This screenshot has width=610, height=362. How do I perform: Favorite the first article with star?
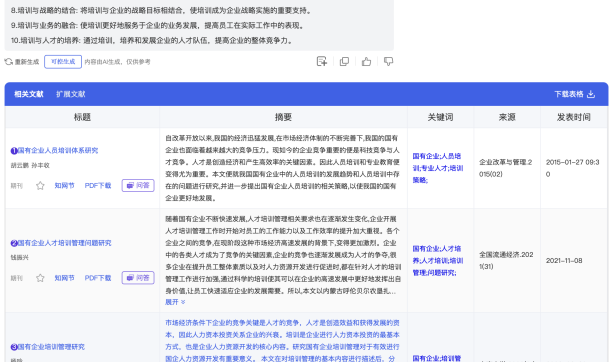point(40,185)
